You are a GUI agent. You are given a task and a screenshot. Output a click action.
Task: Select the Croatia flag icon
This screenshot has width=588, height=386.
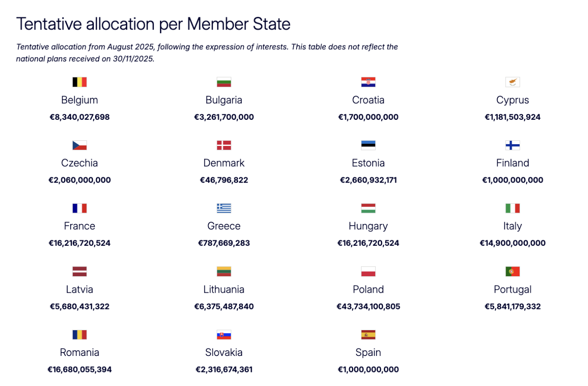click(368, 82)
